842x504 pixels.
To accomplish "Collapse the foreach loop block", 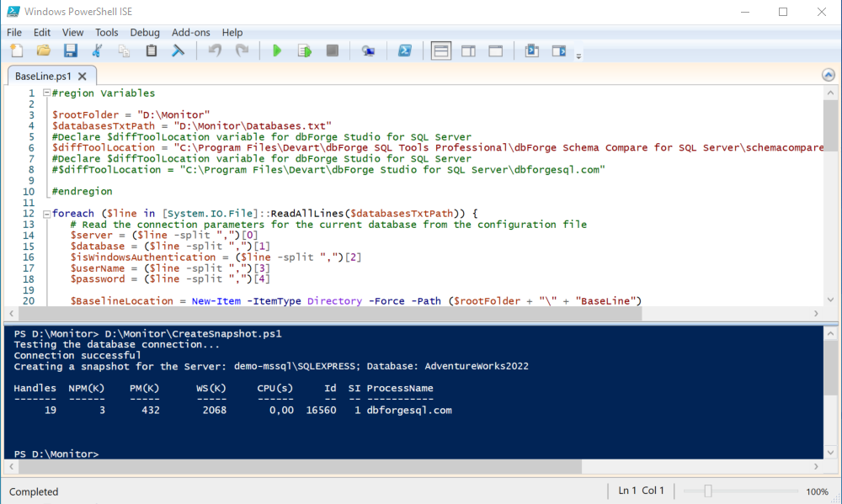I will tap(46, 214).
